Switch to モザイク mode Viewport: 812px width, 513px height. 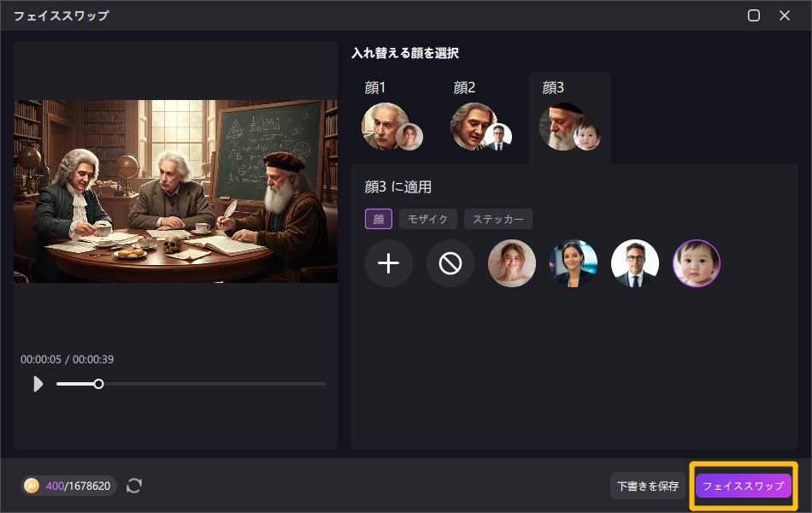pyautogui.click(x=427, y=219)
